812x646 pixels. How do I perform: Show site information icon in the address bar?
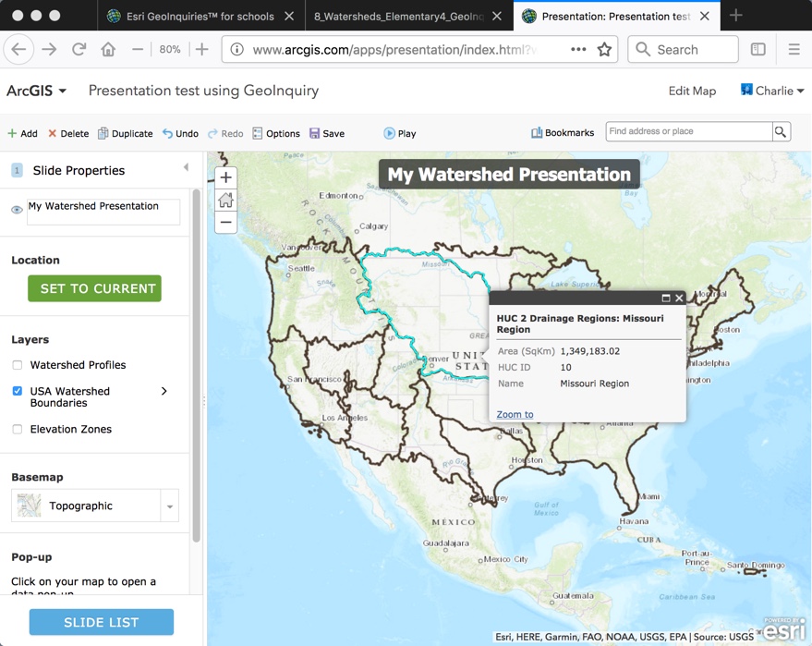point(236,50)
